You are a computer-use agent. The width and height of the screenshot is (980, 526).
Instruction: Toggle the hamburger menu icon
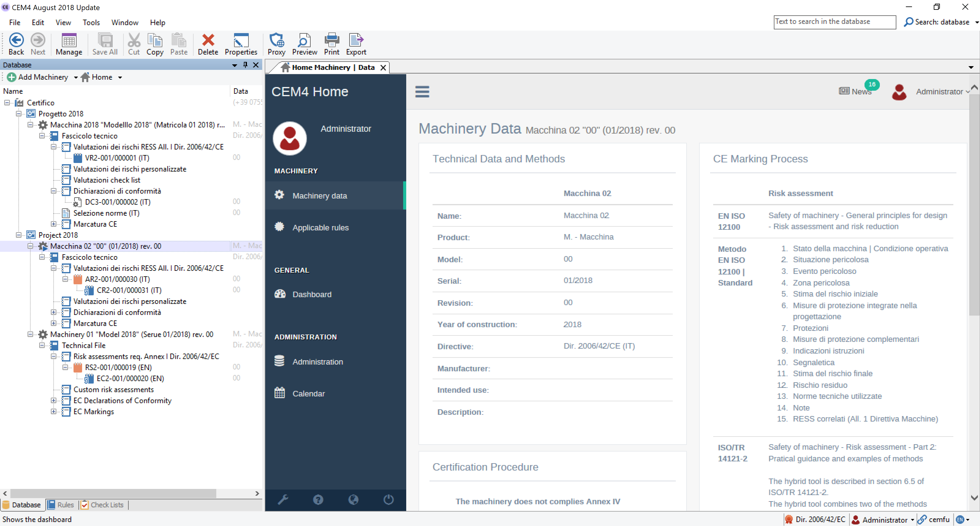pos(422,92)
